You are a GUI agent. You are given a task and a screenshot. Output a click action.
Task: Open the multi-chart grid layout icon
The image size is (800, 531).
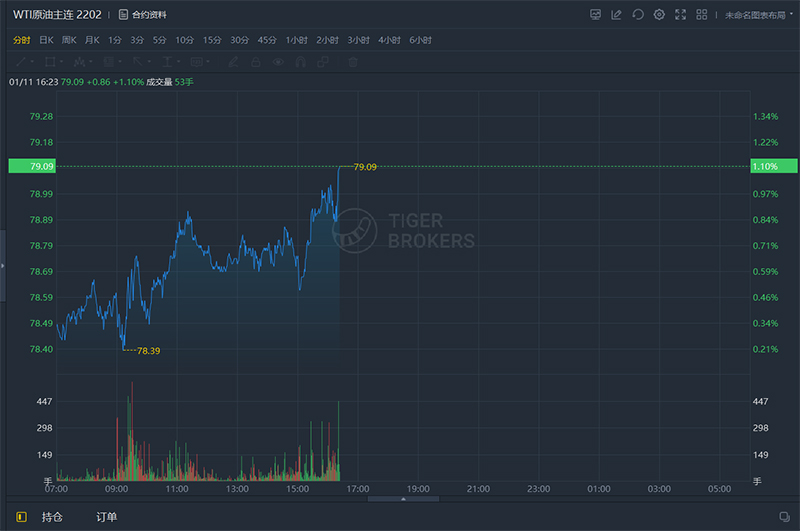pos(702,15)
